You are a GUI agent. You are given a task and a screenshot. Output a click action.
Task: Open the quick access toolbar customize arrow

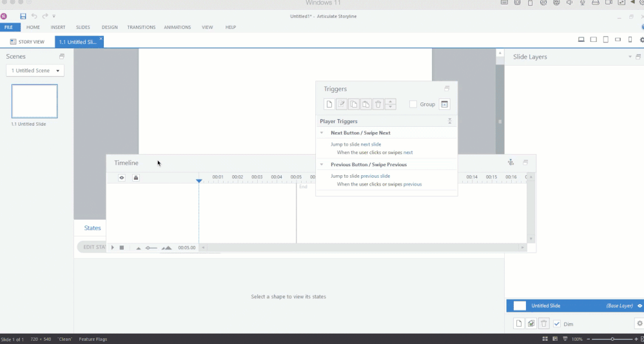[54, 16]
